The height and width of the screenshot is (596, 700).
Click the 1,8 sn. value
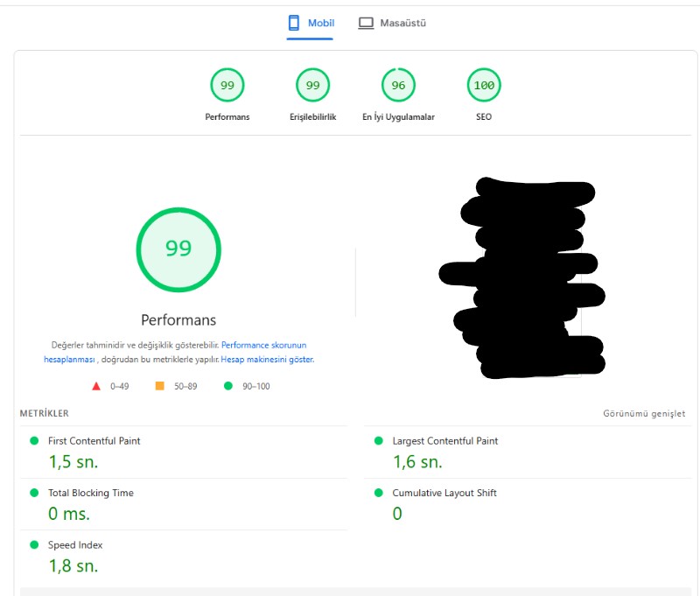point(73,566)
